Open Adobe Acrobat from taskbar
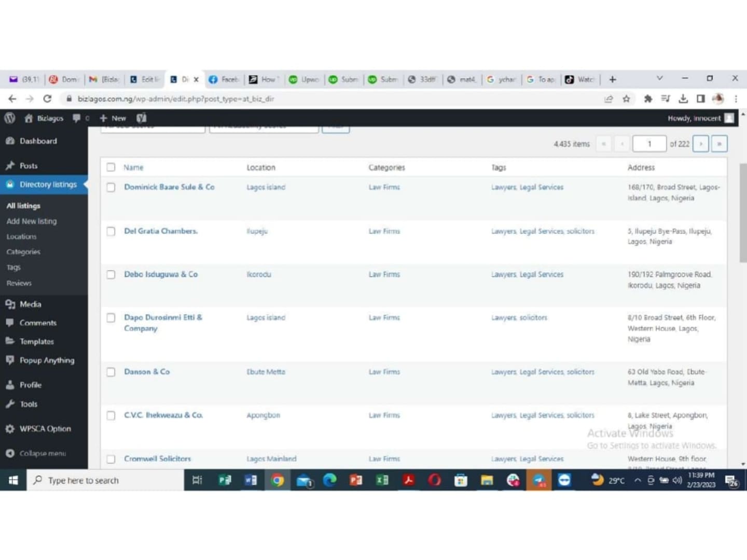This screenshot has height=560, width=747. coord(408,480)
